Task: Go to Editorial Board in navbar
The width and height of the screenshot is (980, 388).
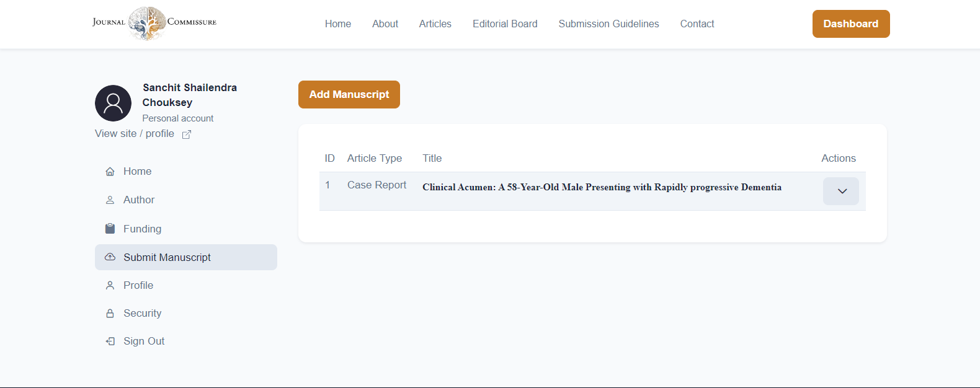Action: point(505,24)
